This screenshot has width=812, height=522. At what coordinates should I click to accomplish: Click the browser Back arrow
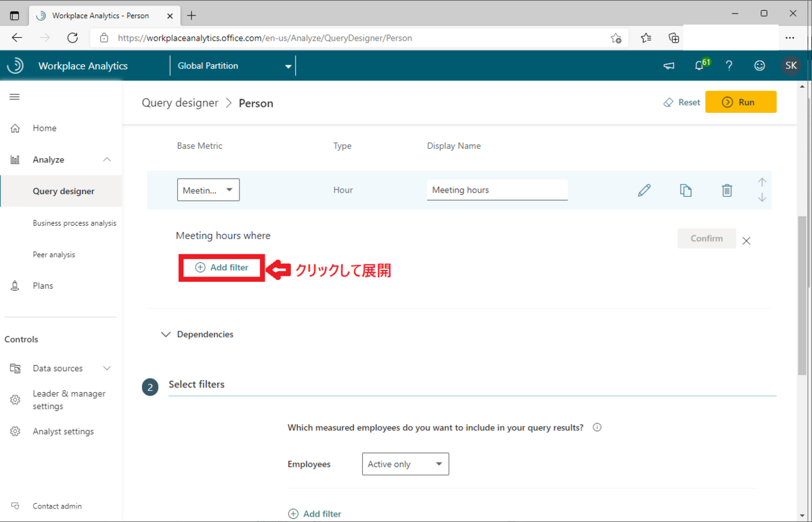click(x=17, y=38)
